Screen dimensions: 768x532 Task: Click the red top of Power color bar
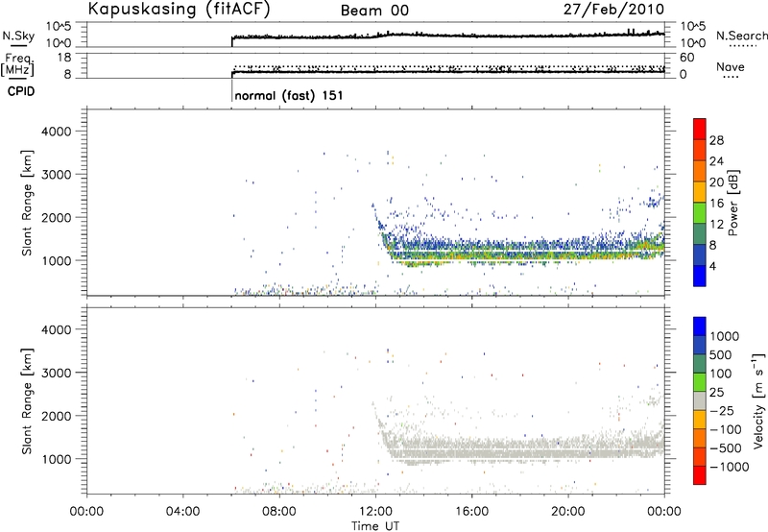coord(700,129)
